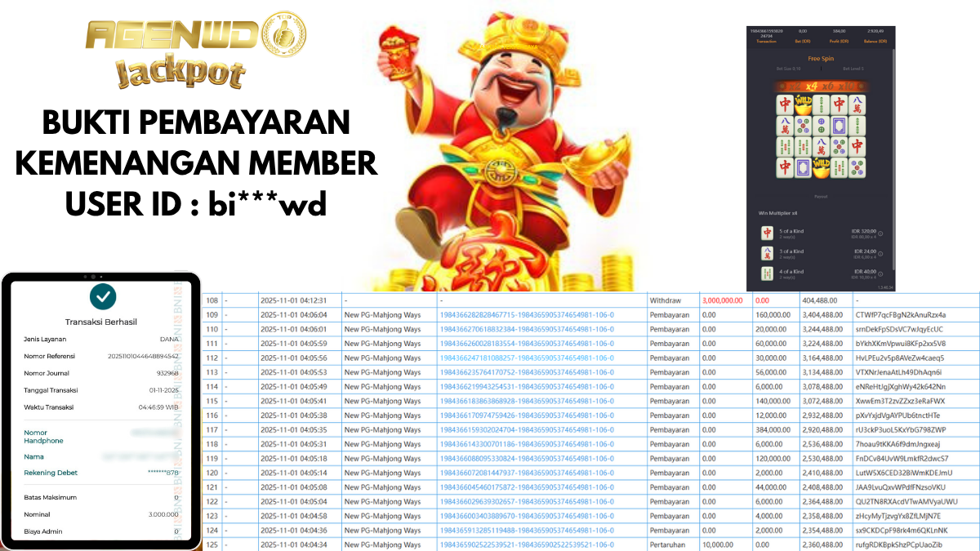Click the balance 3,404,488.00 in row 109
Viewport: 980px width, 551px height.
coord(822,314)
